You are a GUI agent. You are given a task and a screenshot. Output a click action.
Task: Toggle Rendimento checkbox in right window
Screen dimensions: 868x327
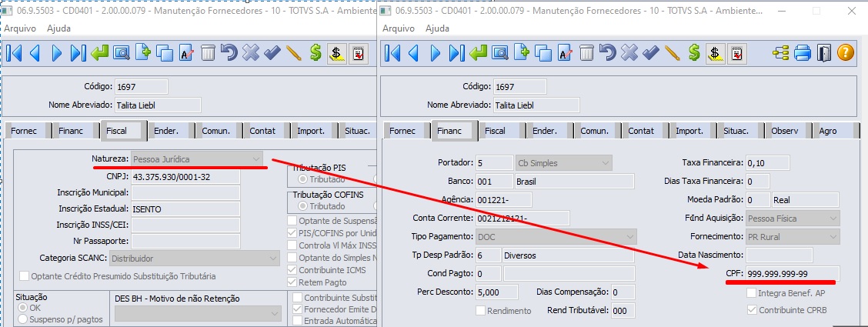480,310
